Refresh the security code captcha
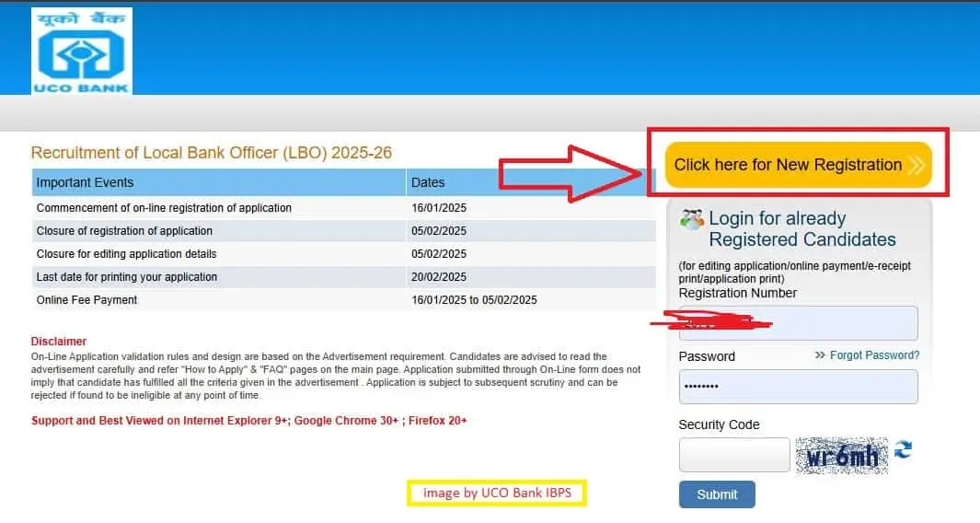The image size is (980, 523). pyautogui.click(x=903, y=450)
